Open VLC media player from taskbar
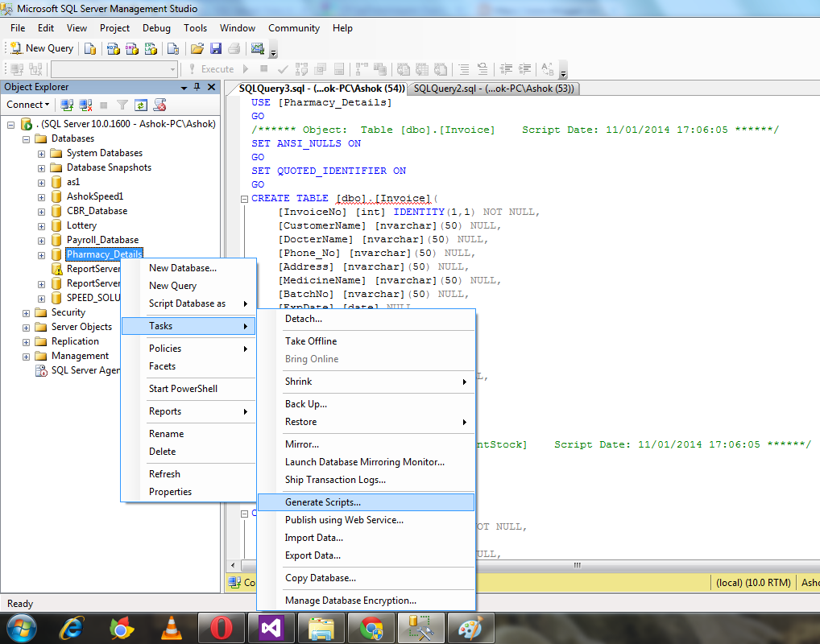This screenshot has height=644, width=820. point(172,628)
